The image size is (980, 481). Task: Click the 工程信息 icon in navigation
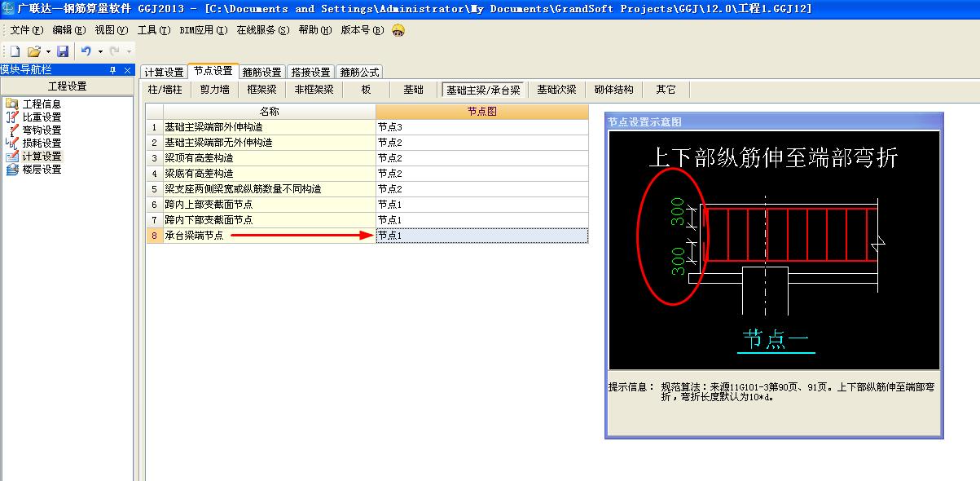(12, 104)
